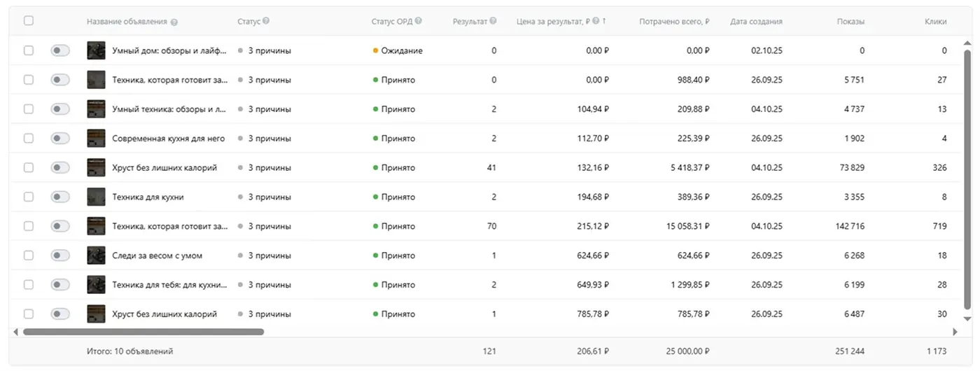The image size is (980, 371).
Task: Sort by Статус ОРД column header
Action: tap(392, 22)
